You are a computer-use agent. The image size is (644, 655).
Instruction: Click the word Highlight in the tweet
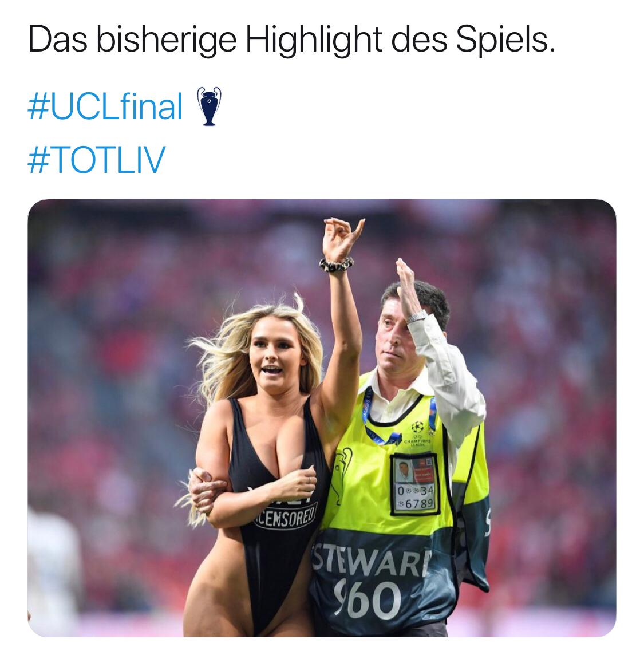pos(313,41)
